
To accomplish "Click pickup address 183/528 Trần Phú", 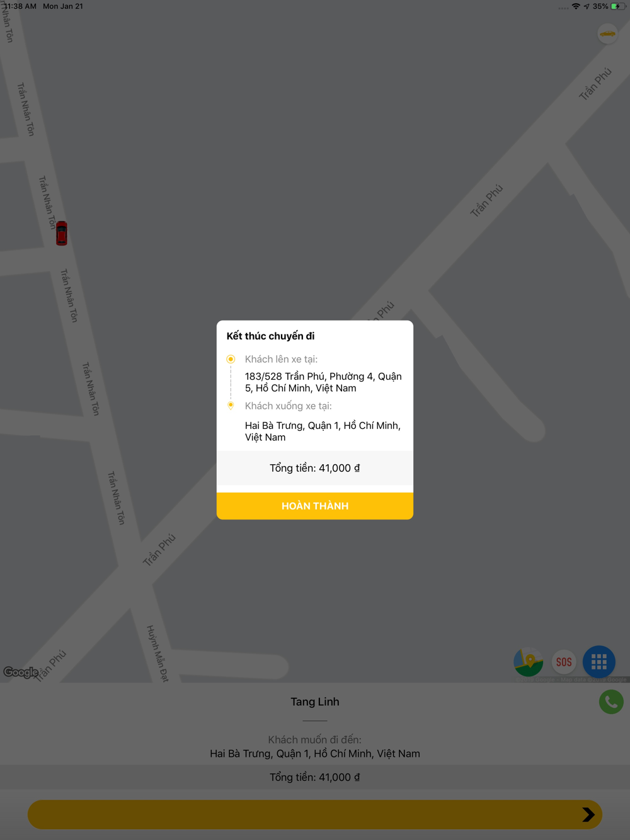I will coord(323,382).
